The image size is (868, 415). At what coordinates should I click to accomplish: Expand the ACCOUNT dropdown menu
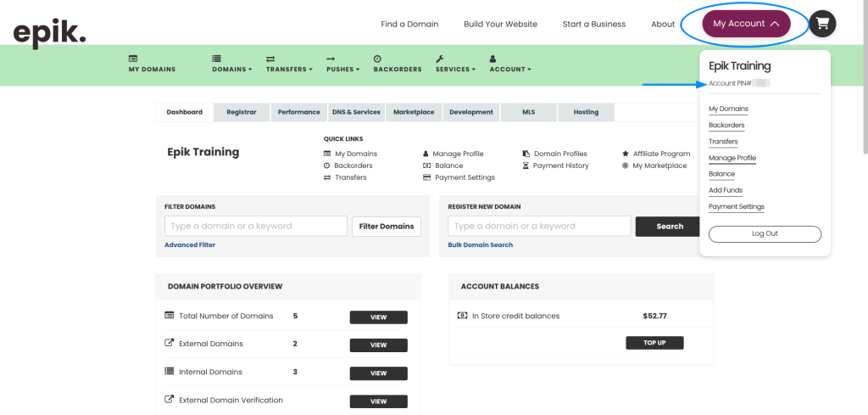(x=510, y=70)
